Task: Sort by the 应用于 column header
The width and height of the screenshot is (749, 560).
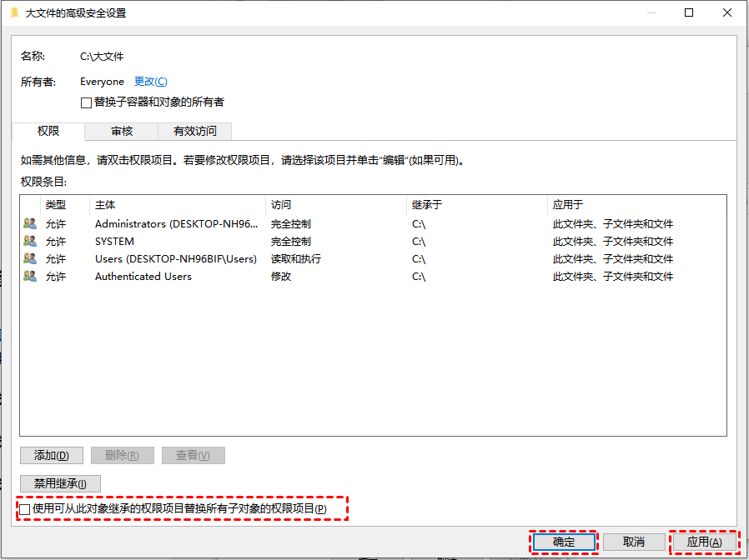Action: pos(636,205)
